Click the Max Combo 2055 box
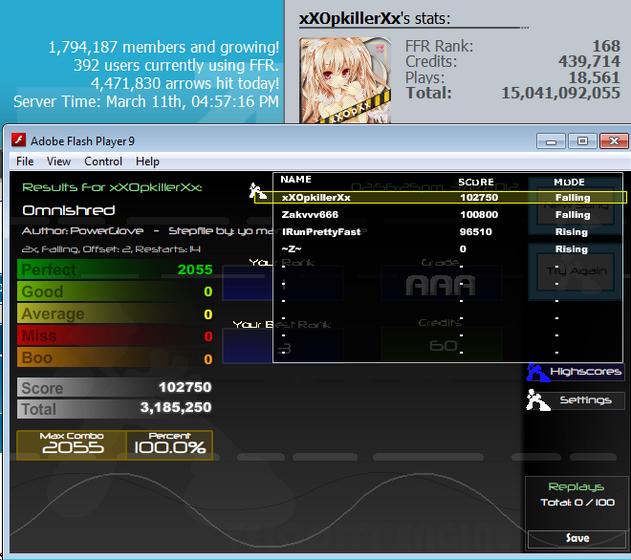The image size is (631, 560). [x=72, y=445]
